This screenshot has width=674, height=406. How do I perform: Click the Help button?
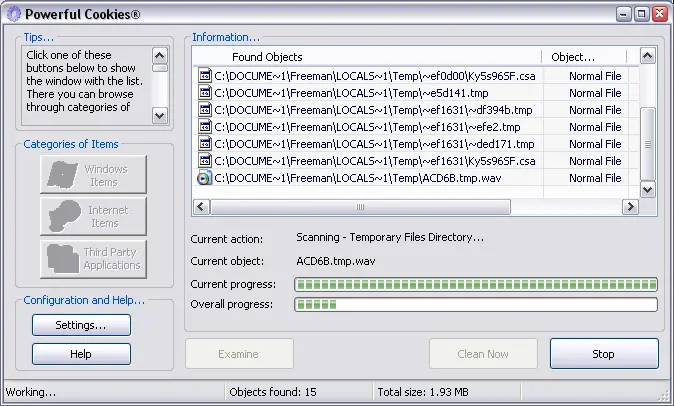click(81, 354)
